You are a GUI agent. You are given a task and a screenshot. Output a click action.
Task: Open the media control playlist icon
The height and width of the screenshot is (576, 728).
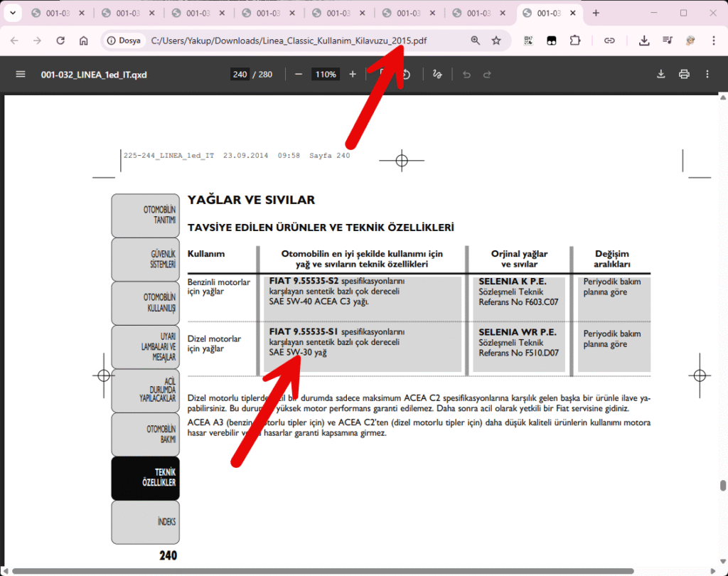(x=667, y=41)
